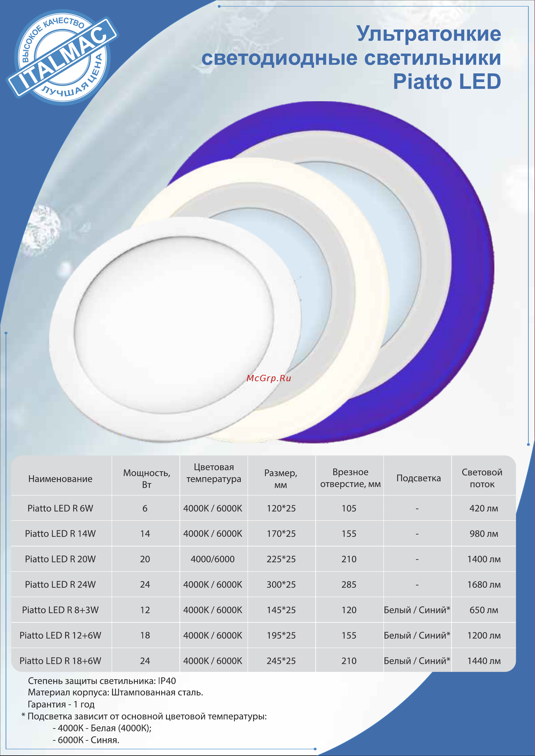The image size is (535, 756).
Task: Click the 'Piatto LED R 8+3W' row name
Action: [x=60, y=610]
